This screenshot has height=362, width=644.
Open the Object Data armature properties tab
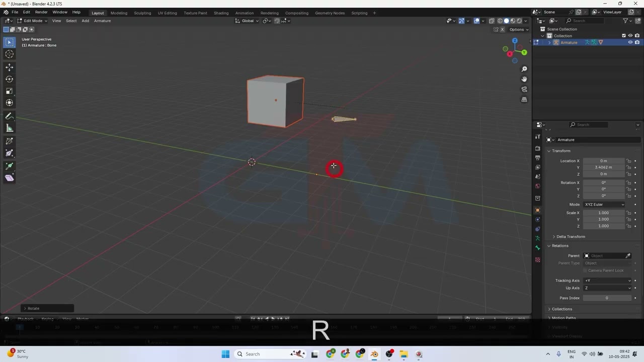coord(537,238)
